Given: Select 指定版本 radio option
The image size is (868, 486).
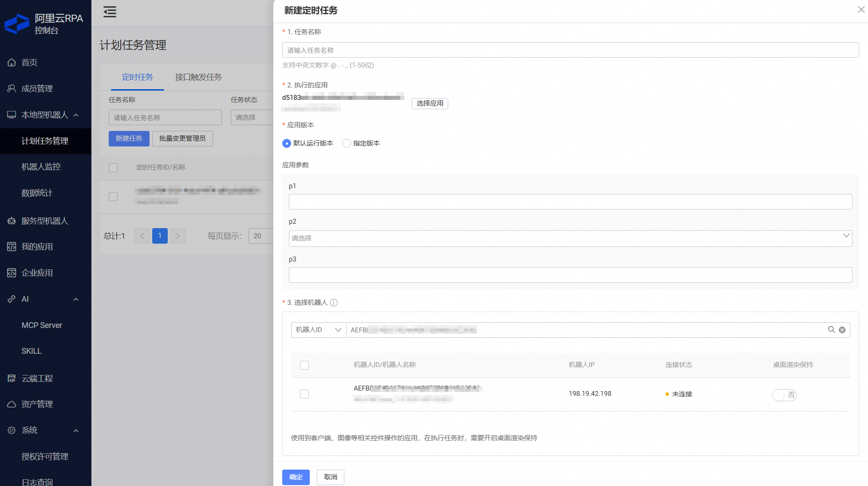Looking at the screenshot, I should (347, 143).
